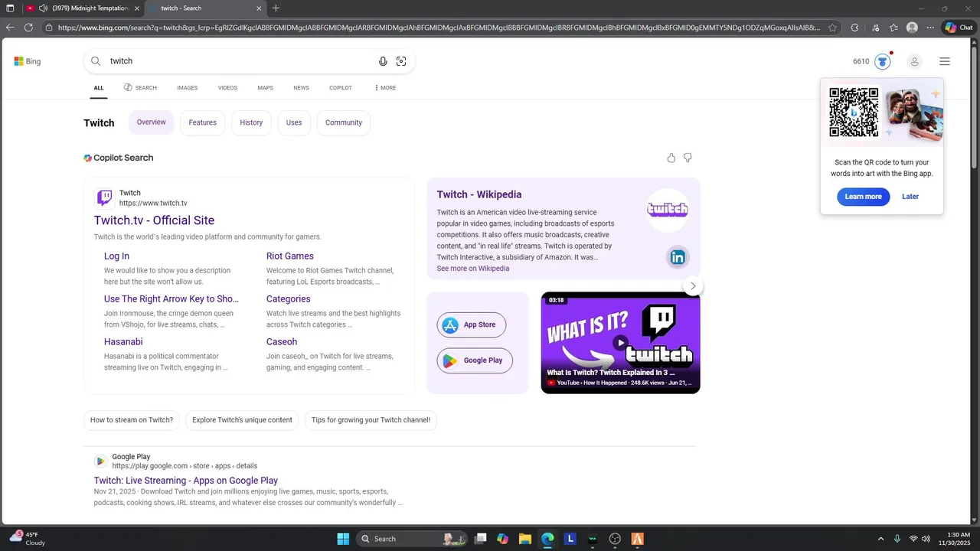Open a new browser tab with plus
This screenshot has width=980, height=551.
(276, 8)
